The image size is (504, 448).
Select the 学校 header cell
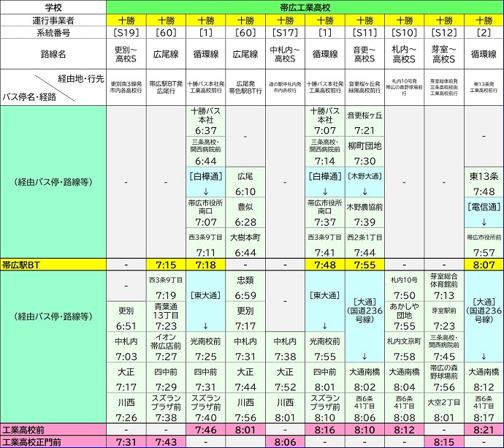pos(53,7)
